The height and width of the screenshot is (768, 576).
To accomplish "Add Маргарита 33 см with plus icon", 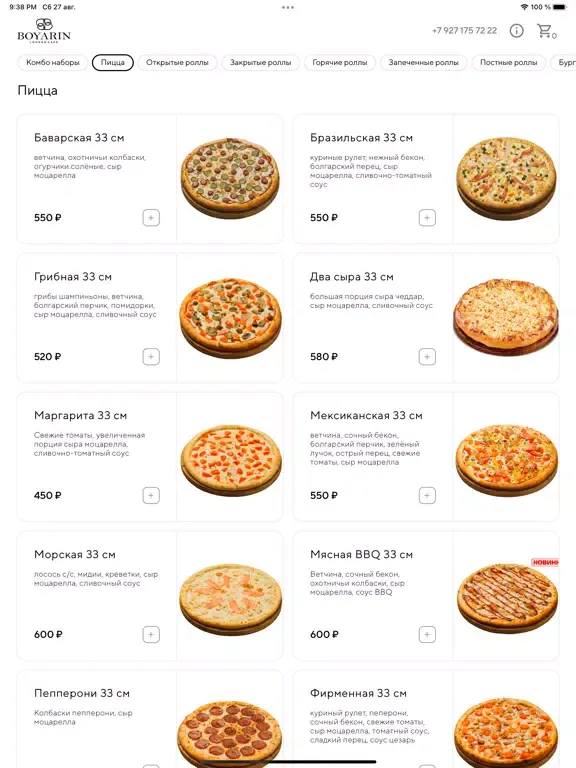I will pyautogui.click(x=151, y=495).
